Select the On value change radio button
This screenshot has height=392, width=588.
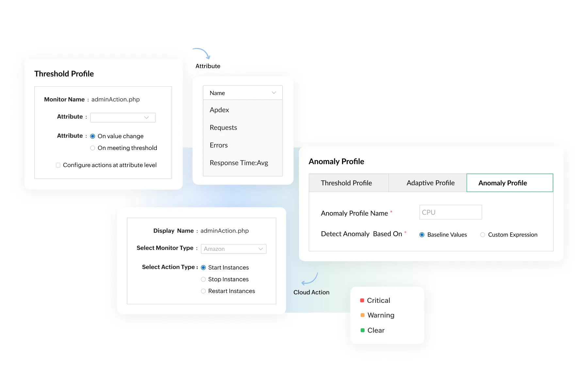93,136
